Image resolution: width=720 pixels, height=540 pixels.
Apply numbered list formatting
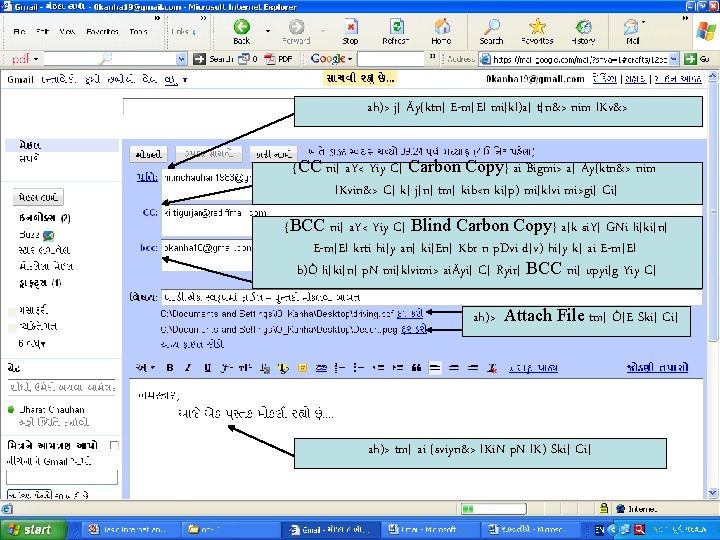pos(340,367)
